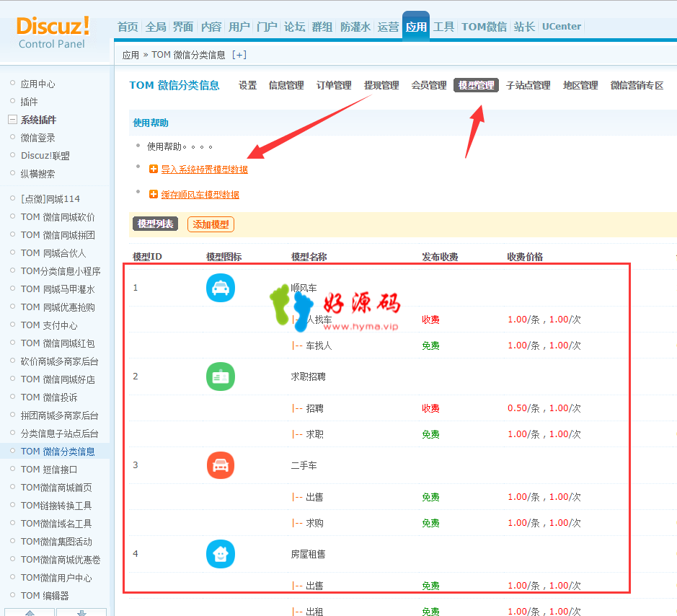Open 拼团商城多商家后台 in the sidebar
The width and height of the screenshot is (677, 616).
60,415
